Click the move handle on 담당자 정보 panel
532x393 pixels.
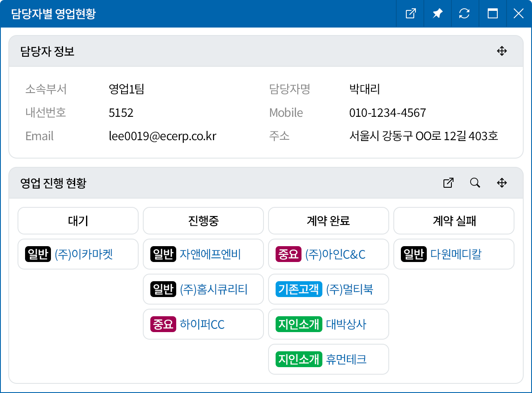[x=502, y=51]
